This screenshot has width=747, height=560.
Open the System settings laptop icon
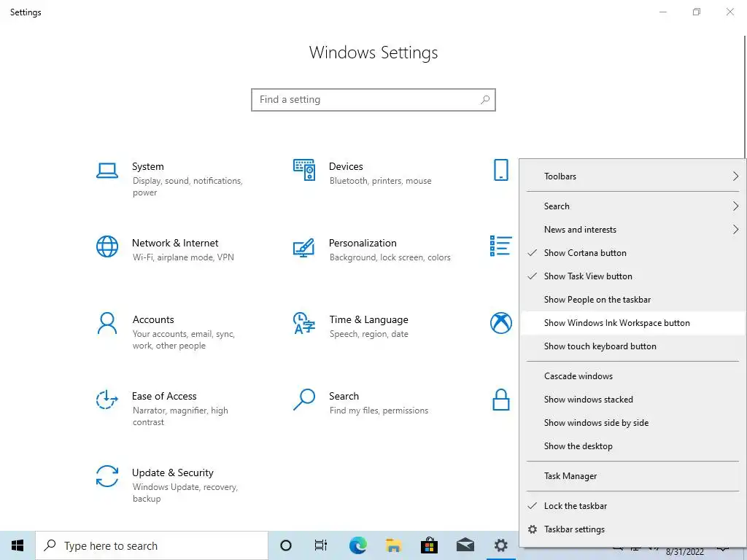pyautogui.click(x=107, y=171)
